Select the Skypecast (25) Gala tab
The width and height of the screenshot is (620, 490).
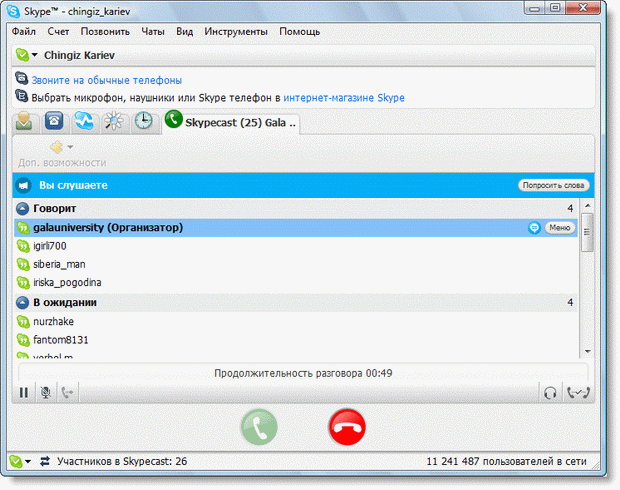[x=231, y=123]
